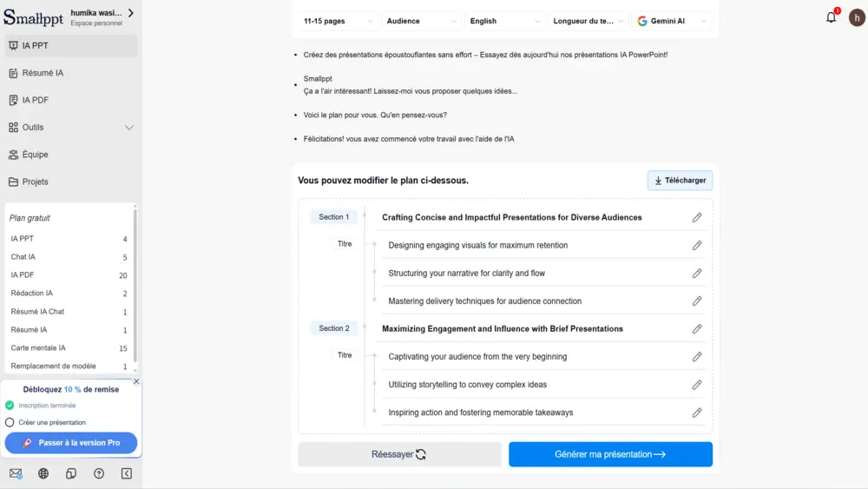Click 'Utilizing storytelling to convey complex ideas'
Viewport: 868px width, 489px height.
tap(467, 385)
